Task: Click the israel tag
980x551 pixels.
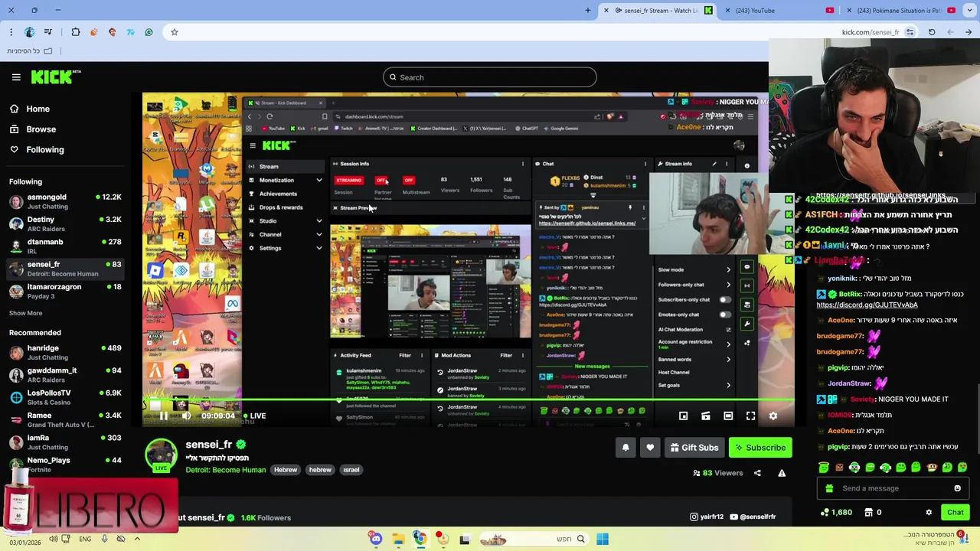Action: click(x=351, y=470)
